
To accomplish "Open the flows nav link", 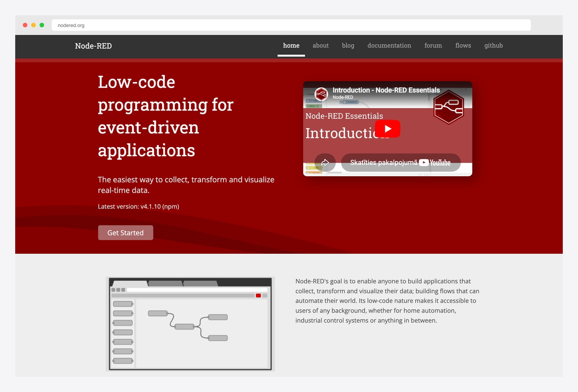I will pyautogui.click(x=463, y=46).
